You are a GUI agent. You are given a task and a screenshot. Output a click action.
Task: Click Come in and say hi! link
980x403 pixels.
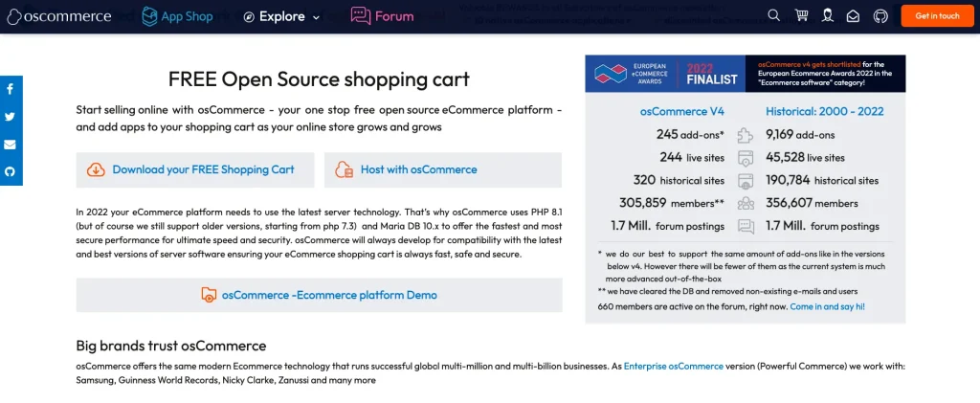tap(828, 306)
